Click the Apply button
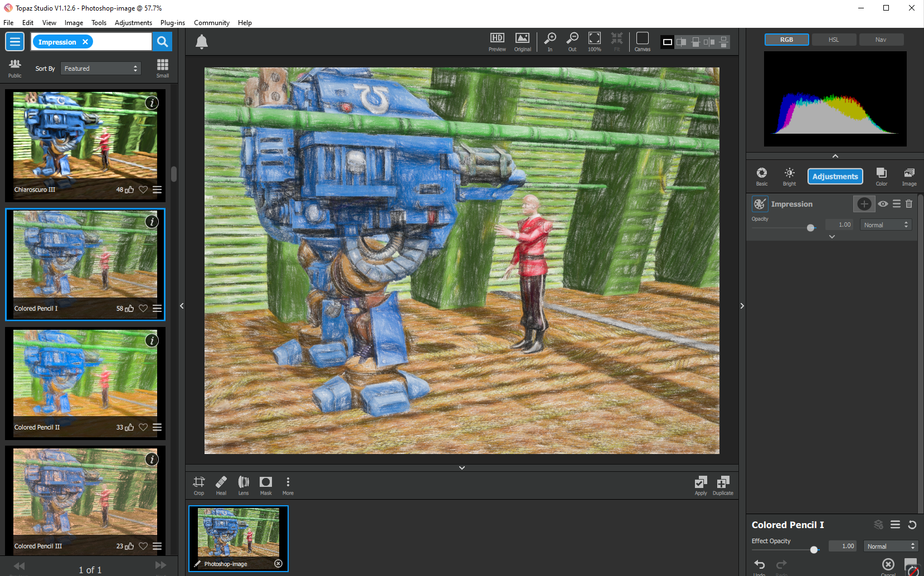Image resolution: width=924 pixels, height=576 pixels. [x=701, y=485]
